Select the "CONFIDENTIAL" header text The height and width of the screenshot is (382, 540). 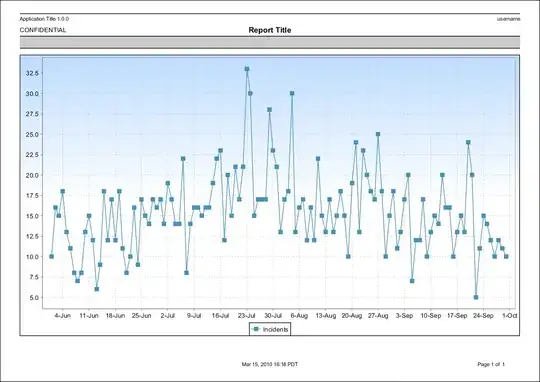[x=43, y=30]
